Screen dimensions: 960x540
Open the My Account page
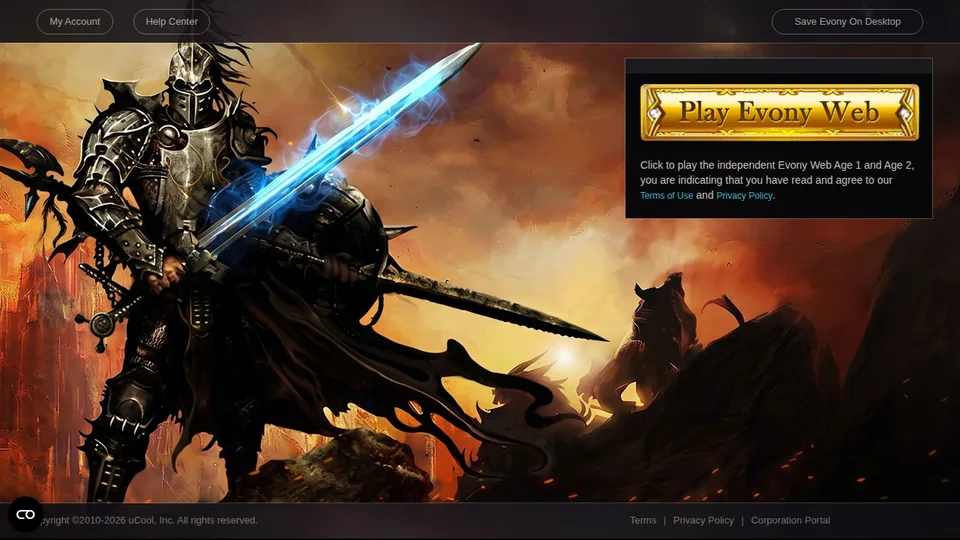point(75,21)
